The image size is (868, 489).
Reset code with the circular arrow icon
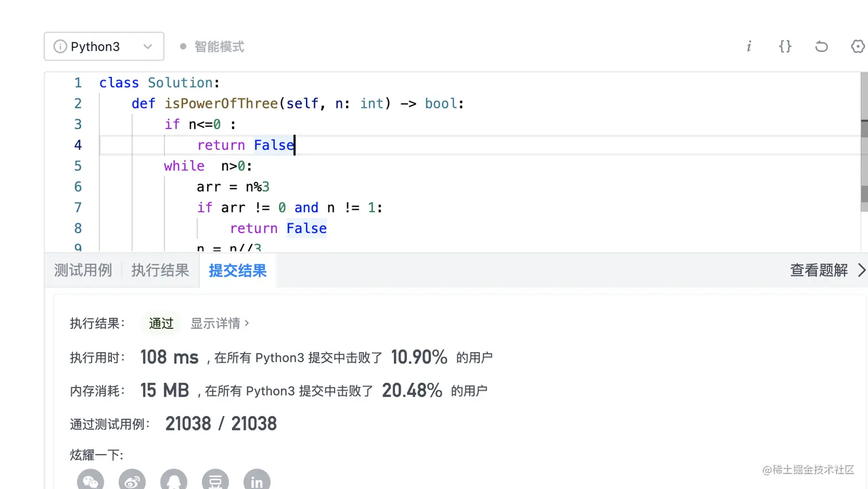tap(821, 46)
